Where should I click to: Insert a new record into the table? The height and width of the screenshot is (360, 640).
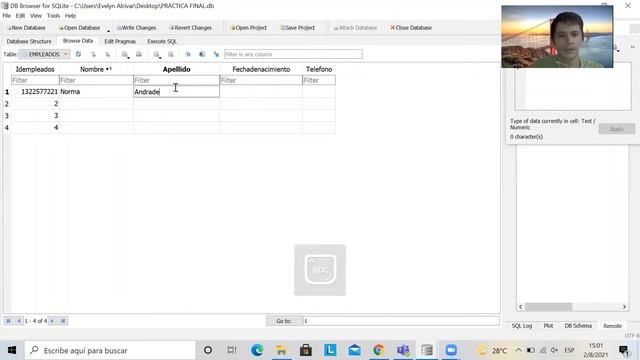click(x=156, y=54)
